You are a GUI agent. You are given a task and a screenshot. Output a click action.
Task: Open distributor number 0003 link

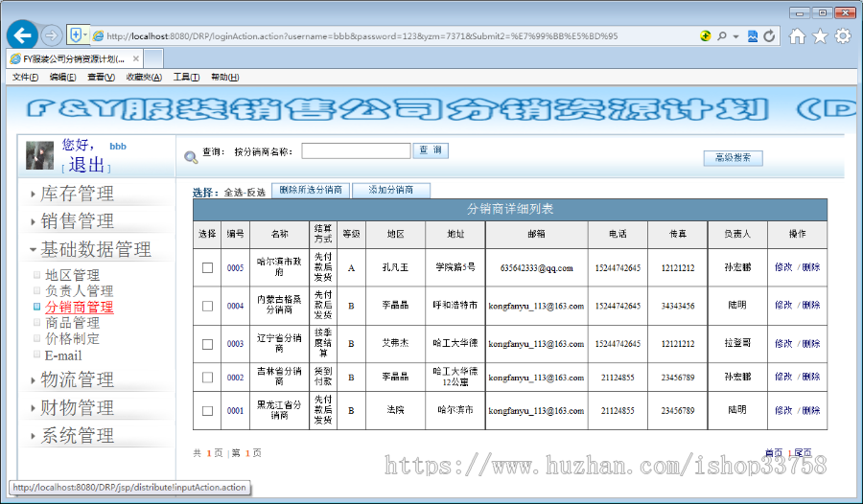pyautogui.click(x=236, y=344)
